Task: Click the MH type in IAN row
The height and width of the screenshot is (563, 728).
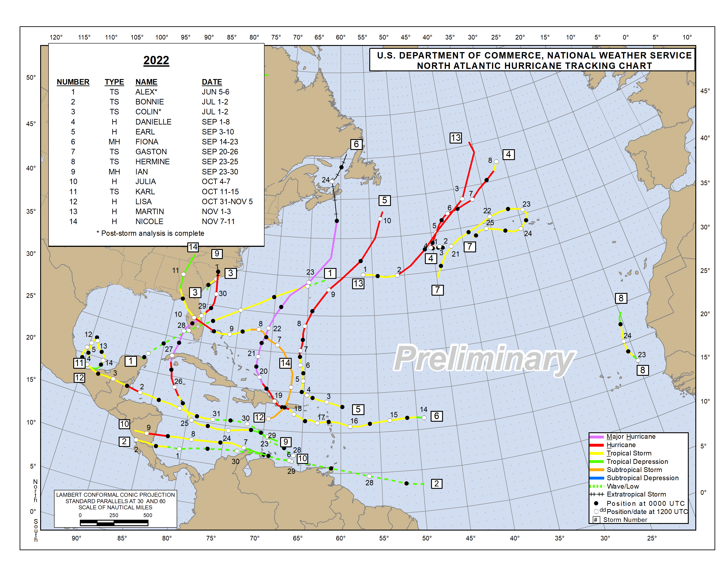Action: coord(114,172)
